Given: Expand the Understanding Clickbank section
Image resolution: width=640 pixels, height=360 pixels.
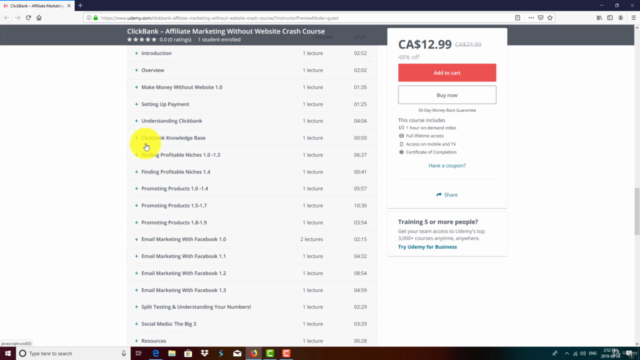Looking at the screenshot, I should point(136,121).
